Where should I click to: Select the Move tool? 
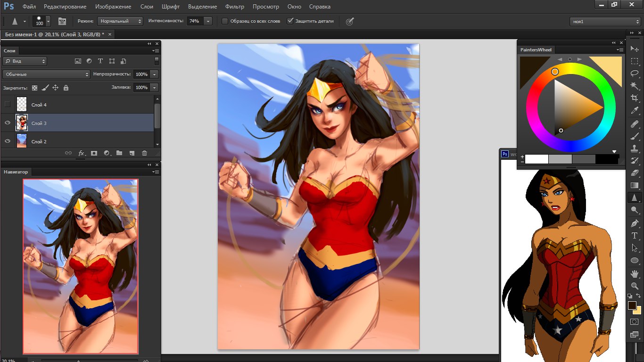coord(635,49)
